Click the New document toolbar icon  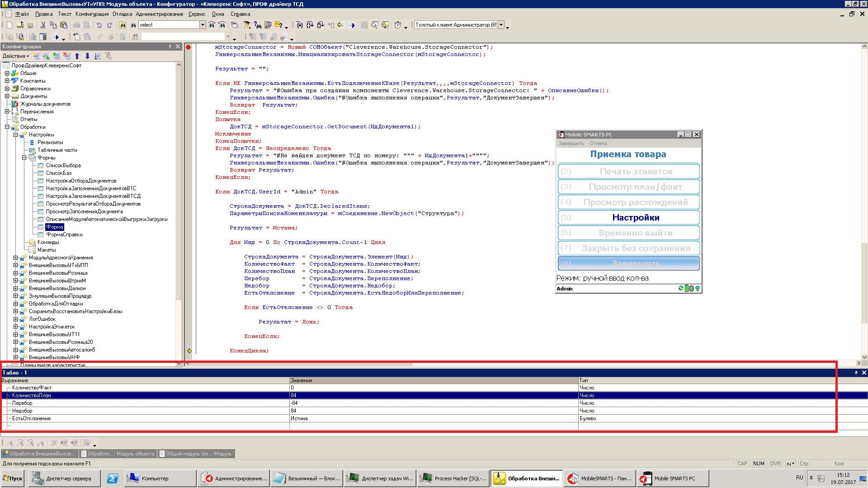coord(9,25)
